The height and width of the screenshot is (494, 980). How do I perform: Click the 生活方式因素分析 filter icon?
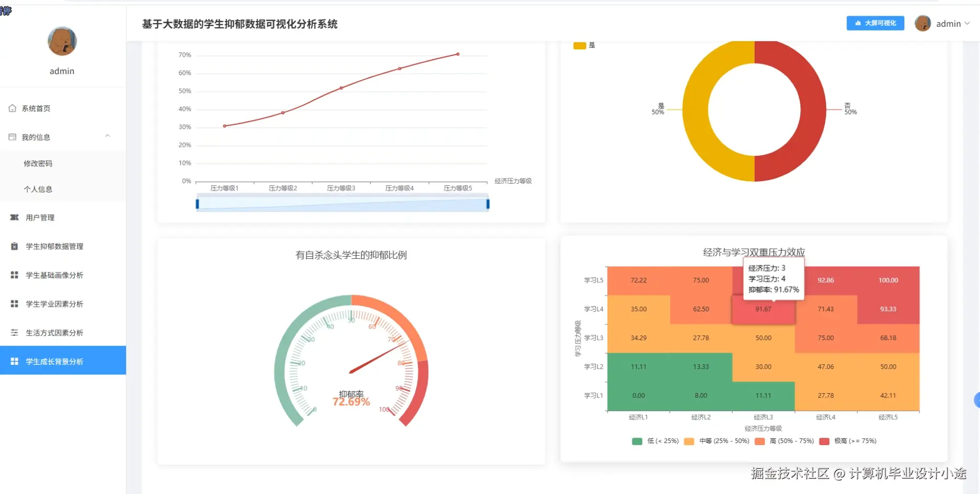point(14,332)
